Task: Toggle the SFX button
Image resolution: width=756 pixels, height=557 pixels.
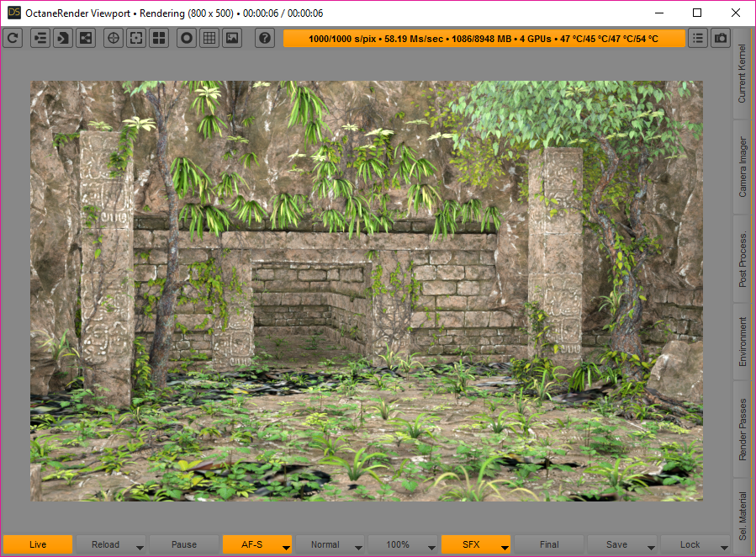Action: pyautogui.click(x=471, y=544)
